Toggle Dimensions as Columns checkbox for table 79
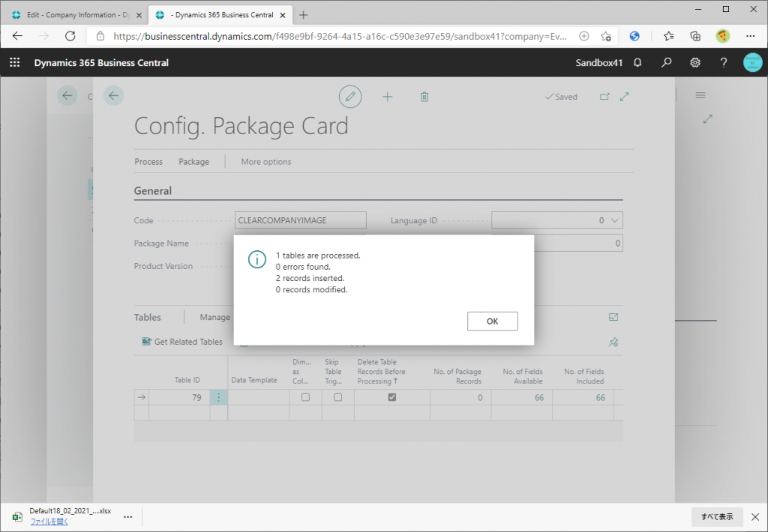The height and width of the screenshot is (532, 768). coord(306,397)
